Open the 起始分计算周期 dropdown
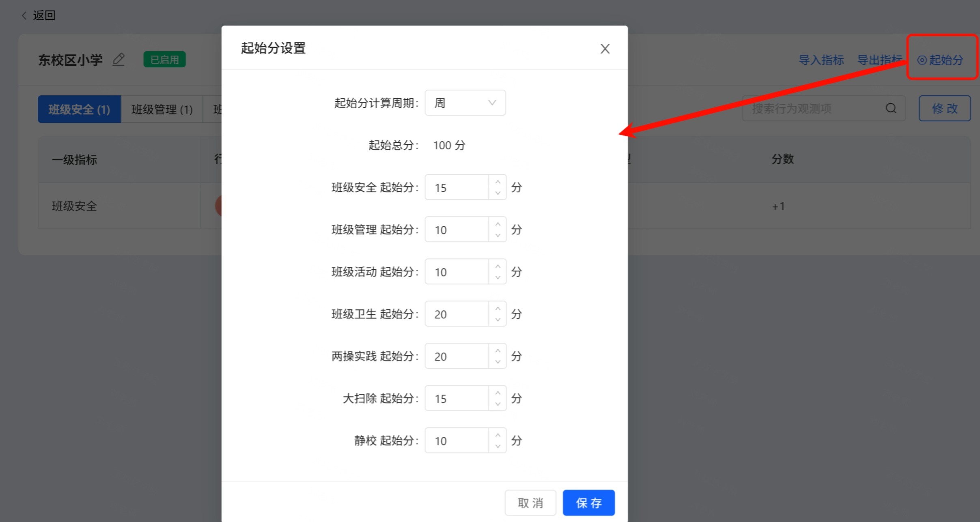This screenshot has height=522, width=980. click(465, 103)
